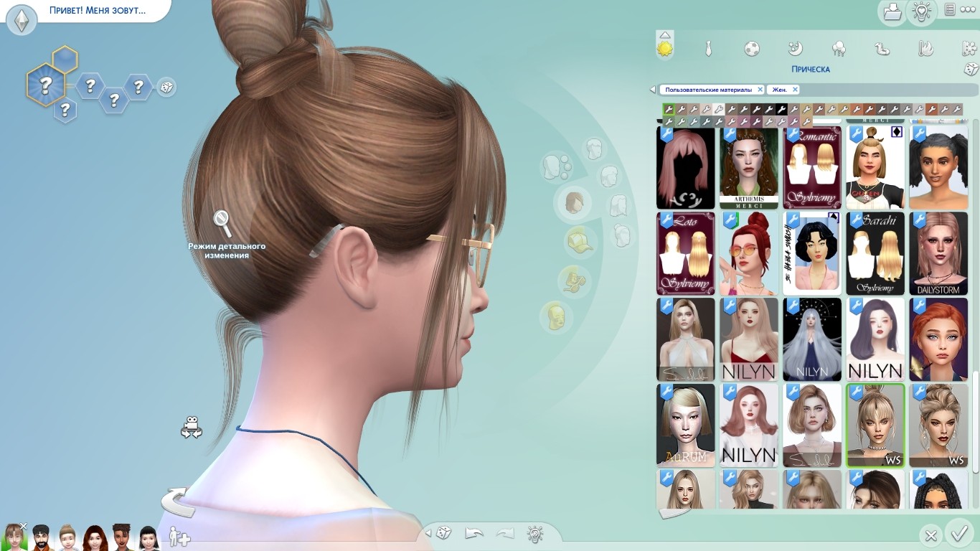The image size is (980, 551).
Task: Remove the Пользовательские материалы filter tag
Action: 760,90
